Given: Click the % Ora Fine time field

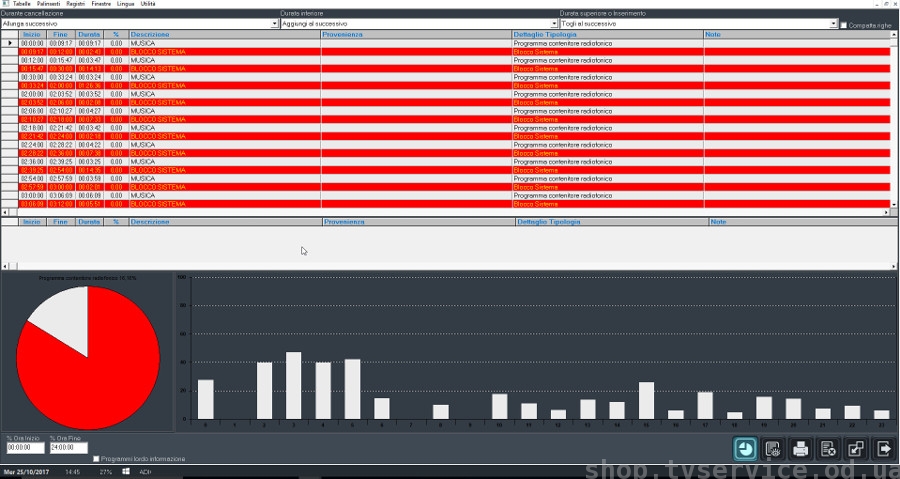Looking at the screenshot, I should coord(69,448).
